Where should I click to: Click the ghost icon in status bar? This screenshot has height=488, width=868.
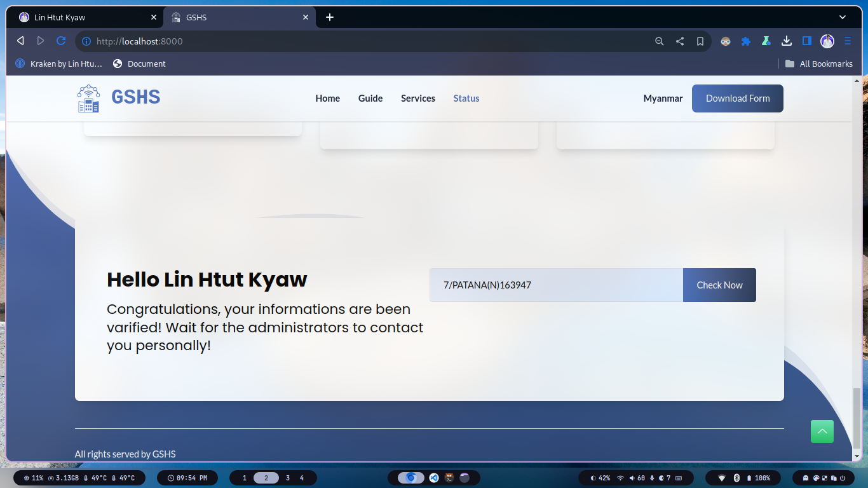pos(806,478)
